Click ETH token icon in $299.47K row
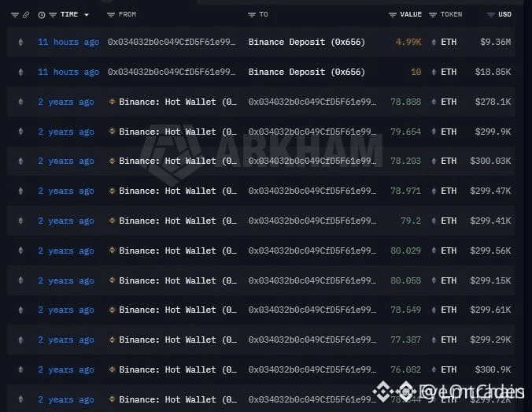 (x=434, y=191)
